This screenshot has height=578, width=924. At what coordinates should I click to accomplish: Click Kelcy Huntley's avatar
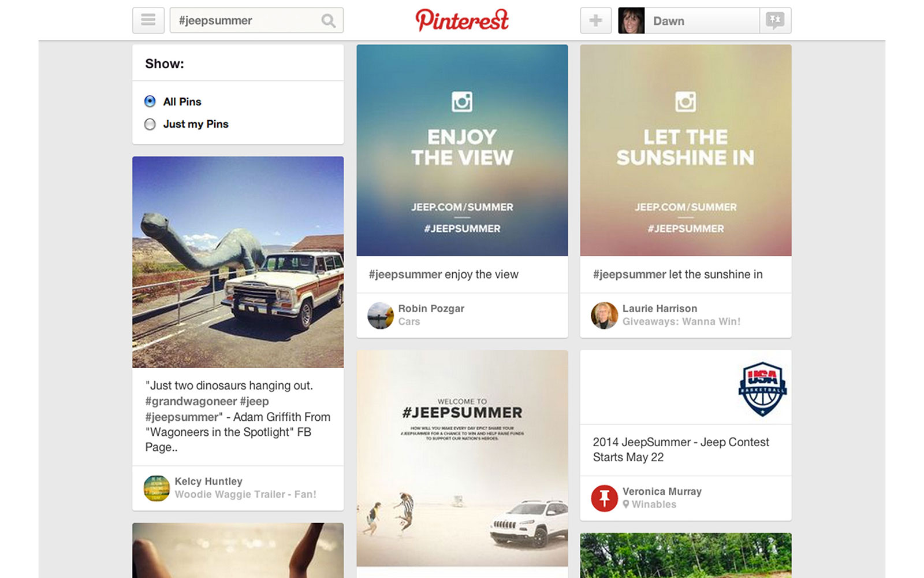coord(157,488)
